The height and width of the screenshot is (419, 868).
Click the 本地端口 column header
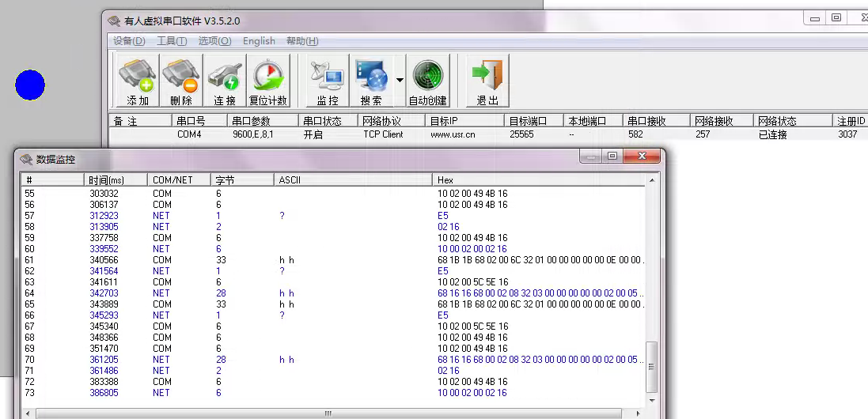pos(593,121)
